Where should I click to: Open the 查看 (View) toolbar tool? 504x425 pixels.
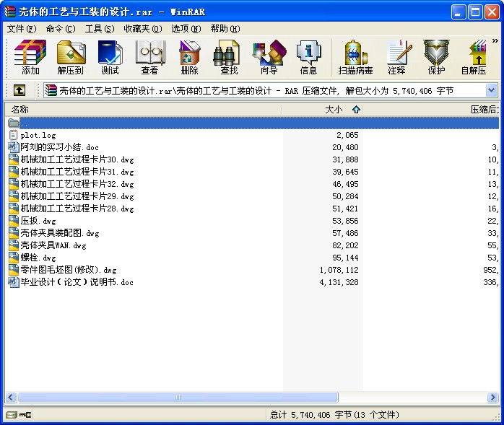[149, 58]
